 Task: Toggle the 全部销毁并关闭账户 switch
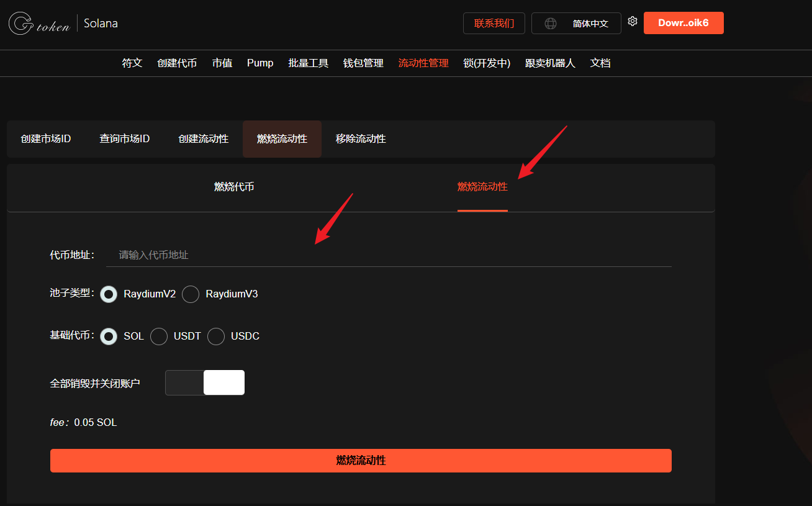[x=205, y=382]
